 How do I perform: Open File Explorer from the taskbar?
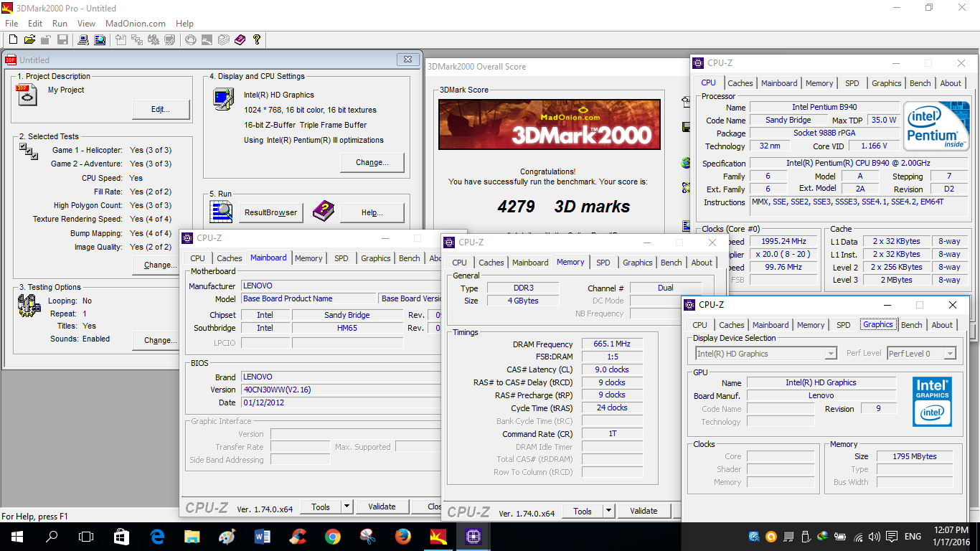(x=192, y=536)
